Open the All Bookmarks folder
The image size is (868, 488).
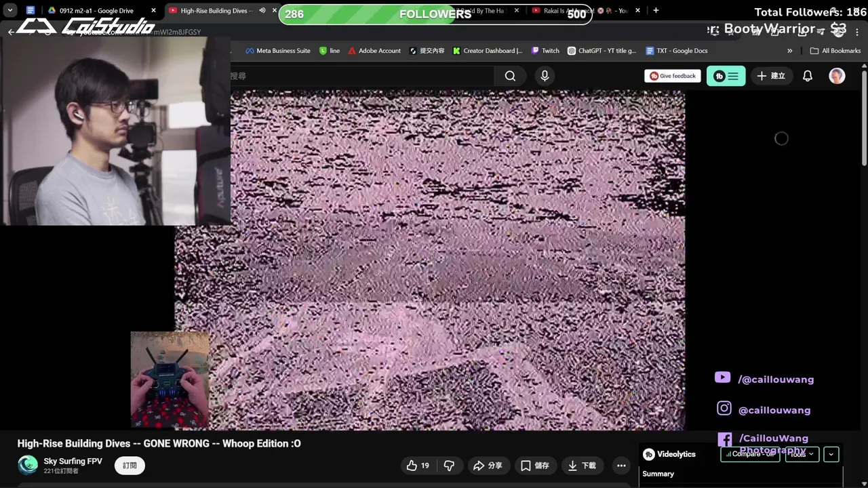(x=835, y=51)
